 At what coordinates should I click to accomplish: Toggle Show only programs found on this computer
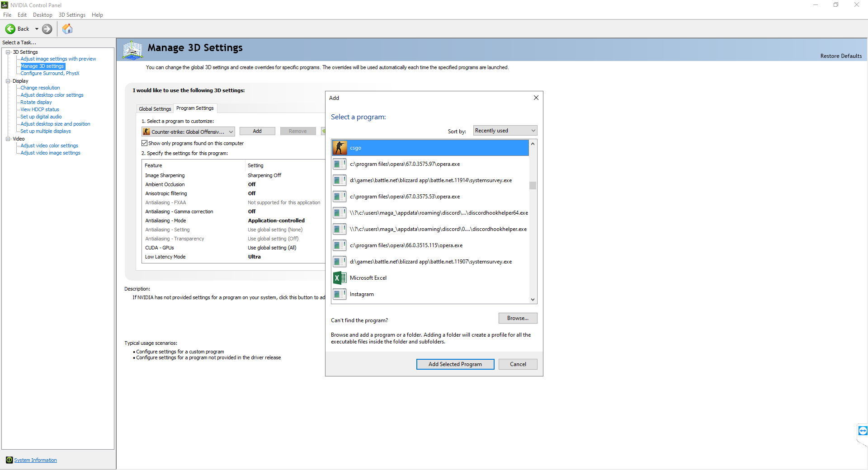145,143
